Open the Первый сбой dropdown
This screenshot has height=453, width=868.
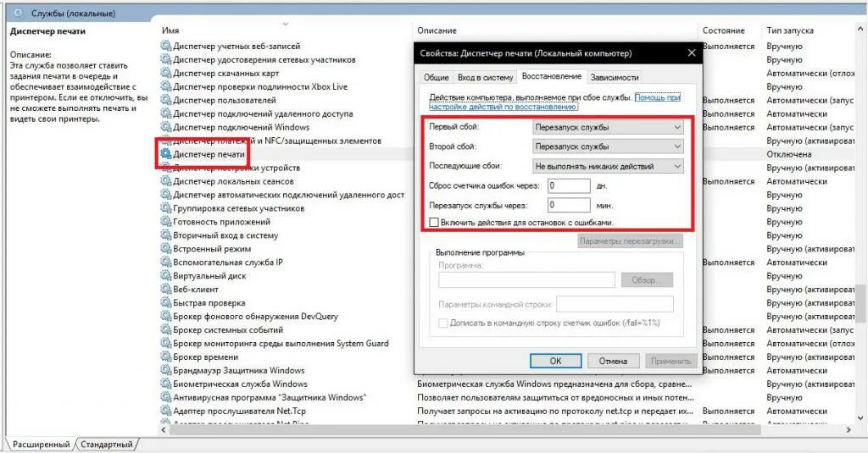608,127
